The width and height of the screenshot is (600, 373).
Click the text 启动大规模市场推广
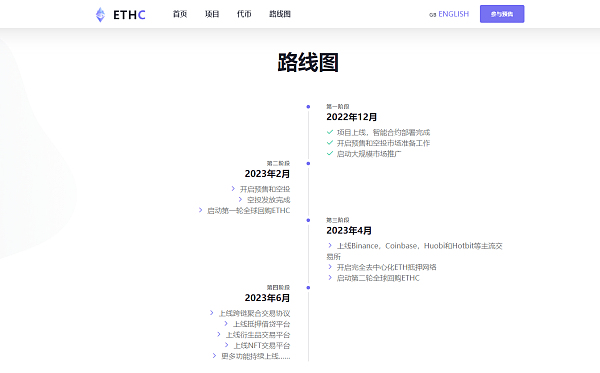(369, 154)
